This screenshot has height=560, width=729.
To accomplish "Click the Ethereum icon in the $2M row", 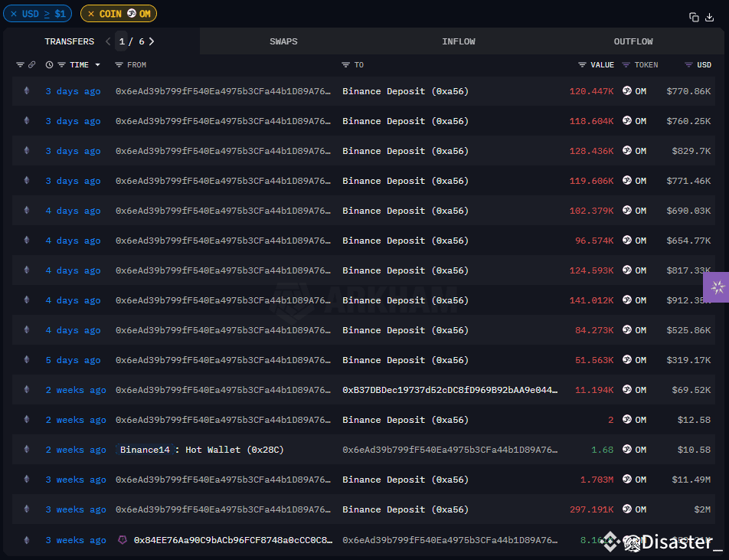I will [x=27, y=509].
